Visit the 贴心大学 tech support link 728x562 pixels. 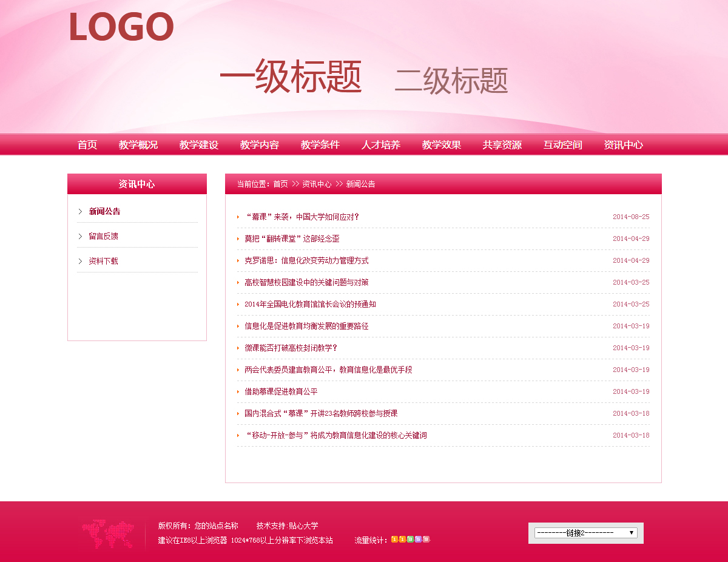[x=303, y=526]
